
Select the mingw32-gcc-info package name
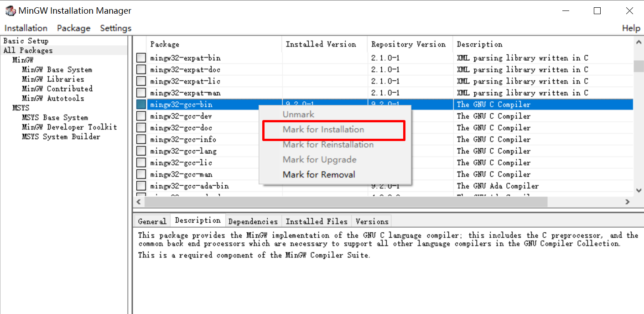pos(183,139)
